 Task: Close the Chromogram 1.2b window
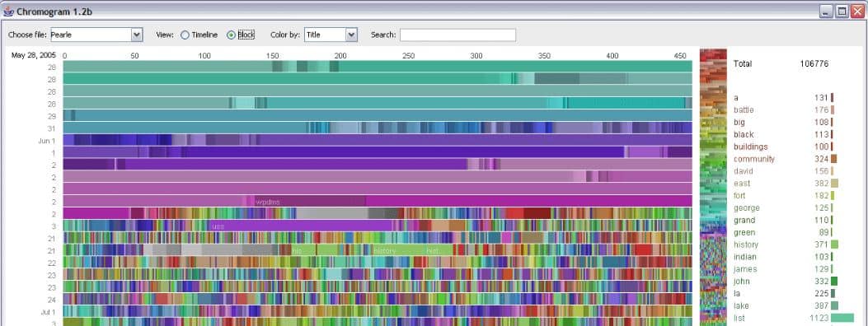point(857,12)
